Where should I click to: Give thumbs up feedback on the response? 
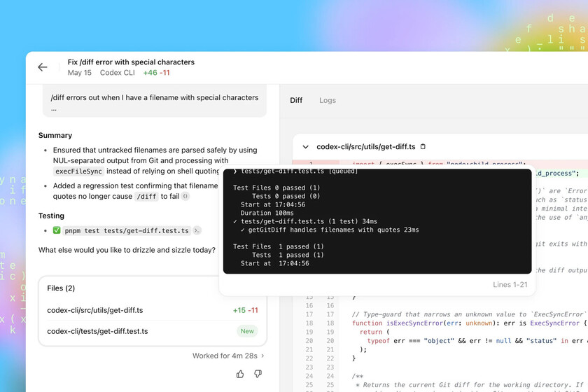pyautogui.click(x=240, y=374)
